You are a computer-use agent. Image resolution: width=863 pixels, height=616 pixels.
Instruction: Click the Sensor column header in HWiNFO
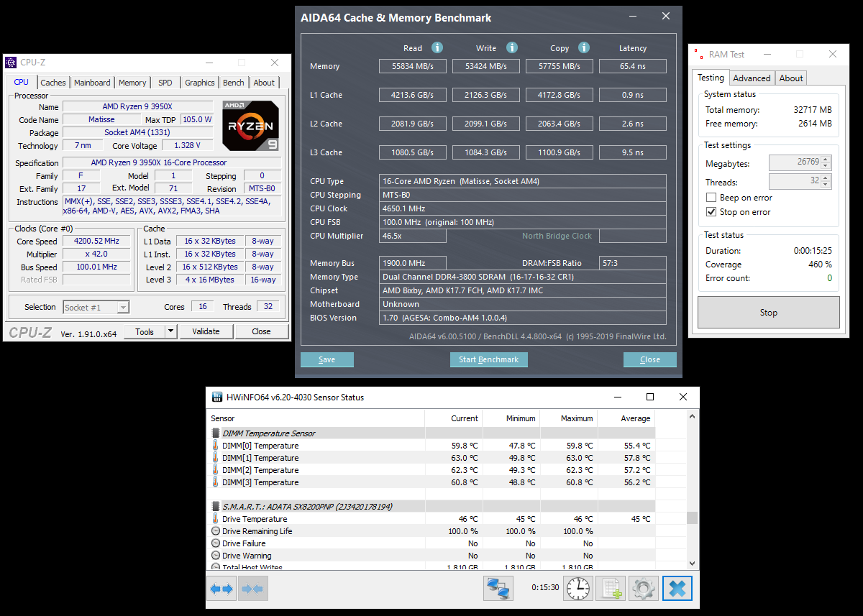[316, 418]
